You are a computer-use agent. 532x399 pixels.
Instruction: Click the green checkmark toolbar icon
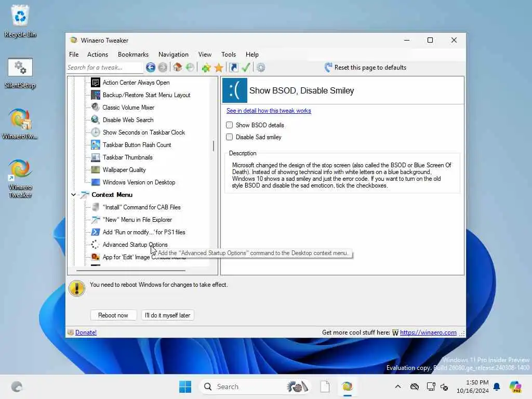(x=246, y=67)
